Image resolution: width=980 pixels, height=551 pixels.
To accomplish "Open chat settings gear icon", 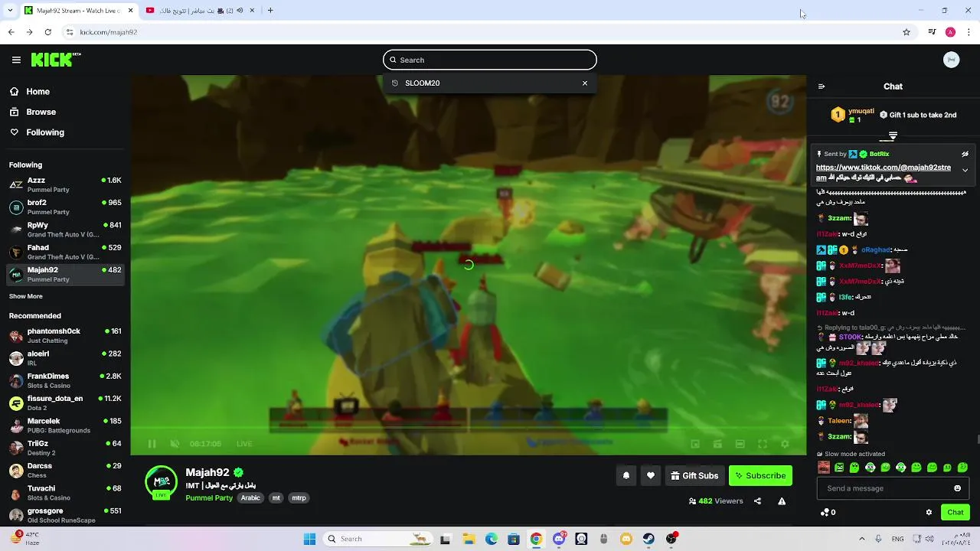I will (x=929, y=512).
